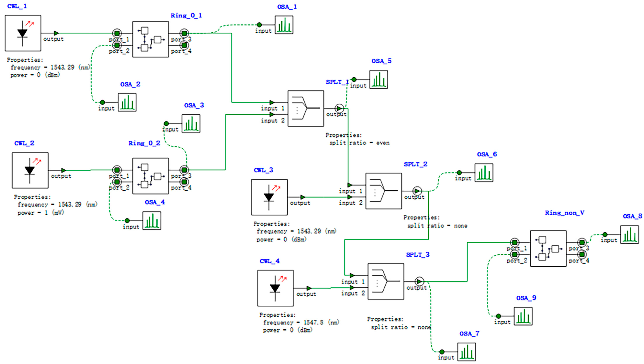Click SPLT_1 'split ratio - even' text
The image size is (644, 364).
[x=359, y=143]
